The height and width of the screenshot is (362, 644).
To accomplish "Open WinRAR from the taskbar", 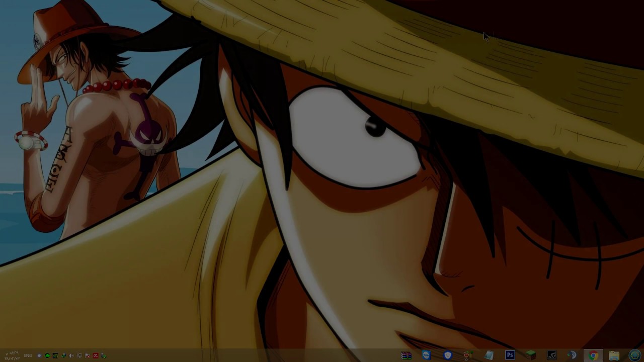I will coord(406,355).
